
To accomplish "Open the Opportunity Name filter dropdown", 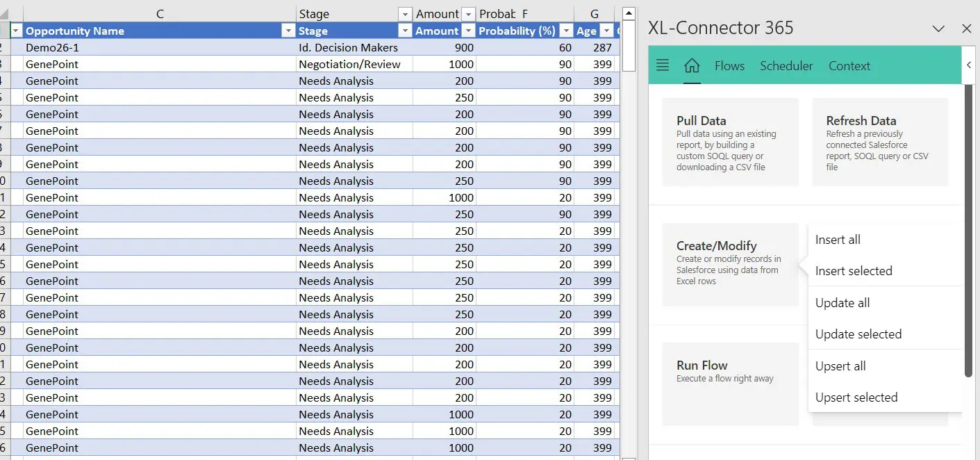I will coord(288,31).
